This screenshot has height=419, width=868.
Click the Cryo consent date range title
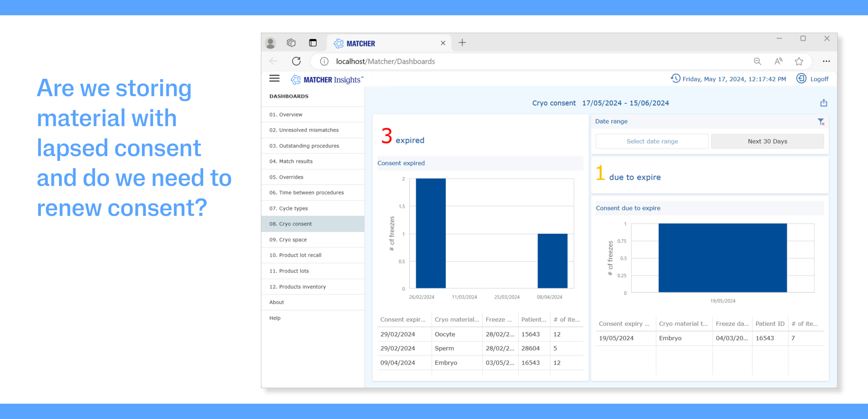[x=600, y=103]
